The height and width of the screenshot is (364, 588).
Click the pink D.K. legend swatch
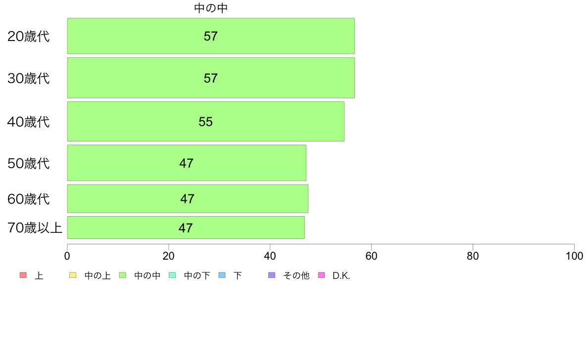[x=321, y=275]
